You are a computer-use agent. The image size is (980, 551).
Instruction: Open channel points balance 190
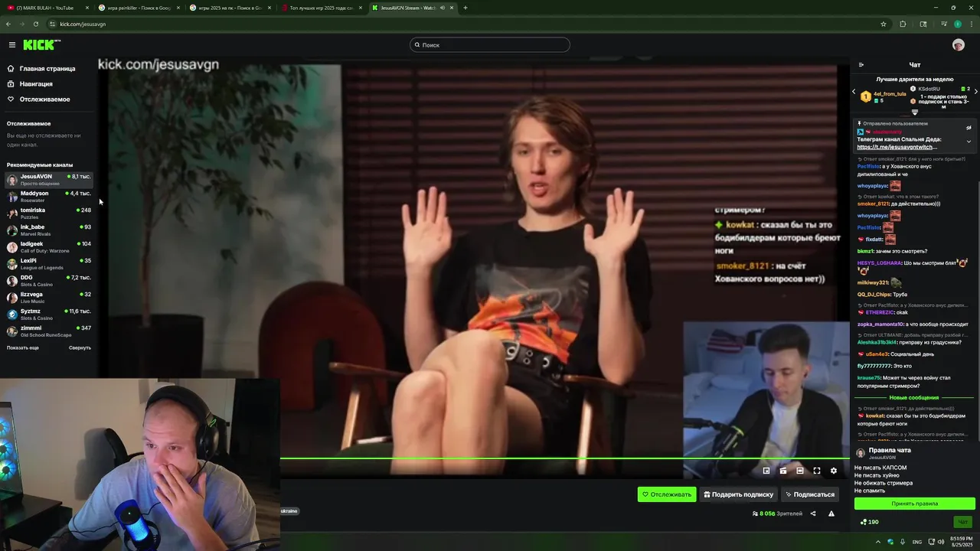tap(870, 522)
